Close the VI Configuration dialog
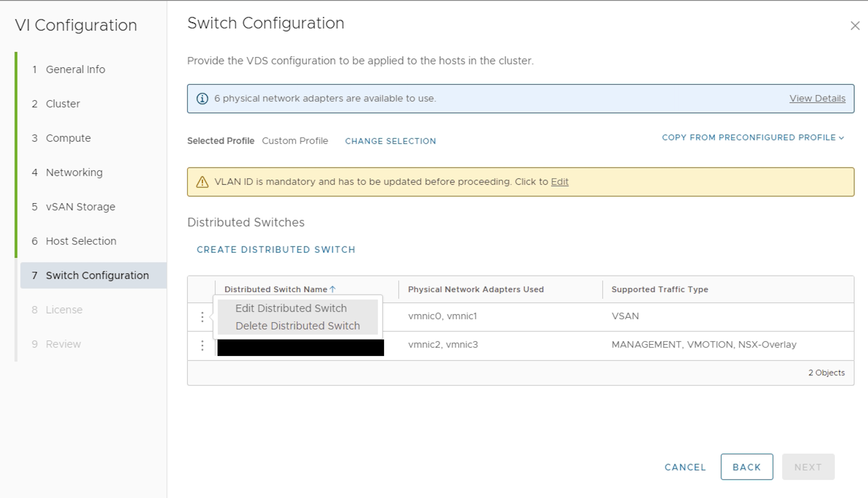 click(x=855, y=26)
